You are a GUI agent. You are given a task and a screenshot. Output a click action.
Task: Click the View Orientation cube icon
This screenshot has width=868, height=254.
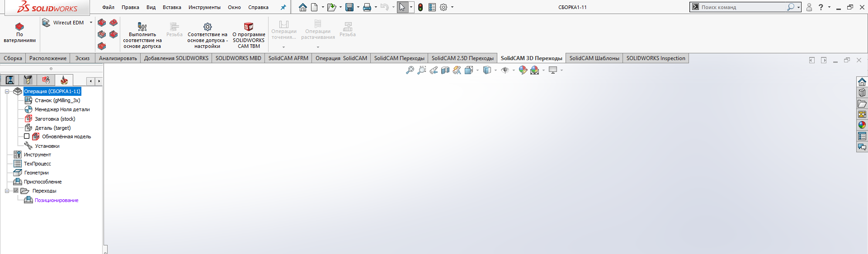[469, 70]
